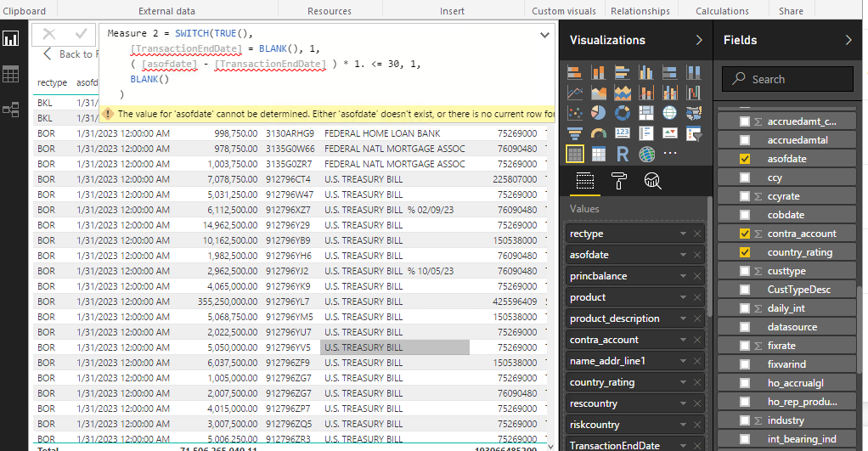Select the Ribbon chart visual
This screenshot has width=868, height=451.
694,93
